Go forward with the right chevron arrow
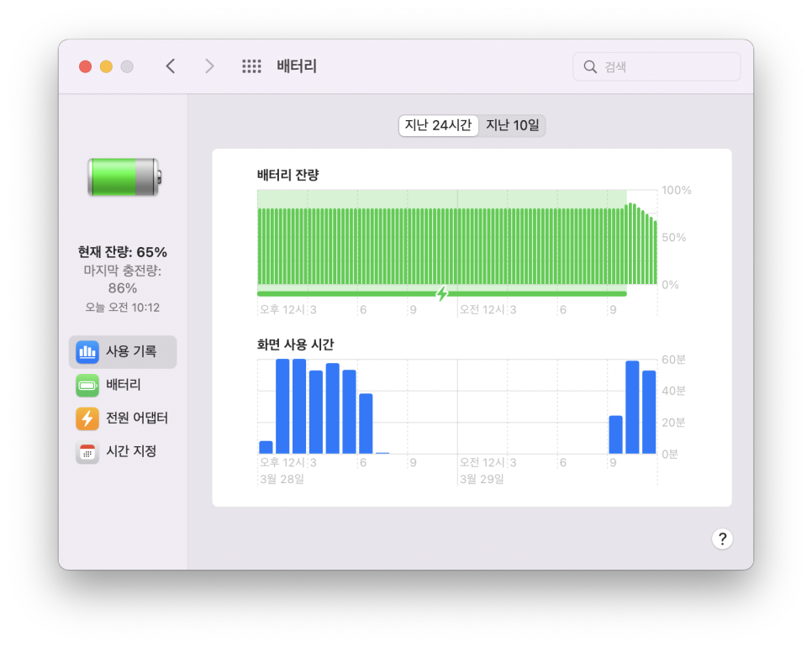The image size is (812, 647). (208, 66)
